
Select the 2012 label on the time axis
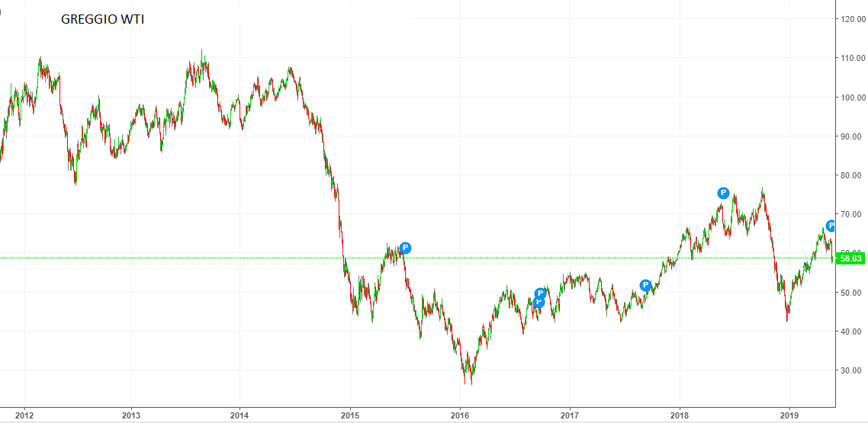(x=24, y=415)
